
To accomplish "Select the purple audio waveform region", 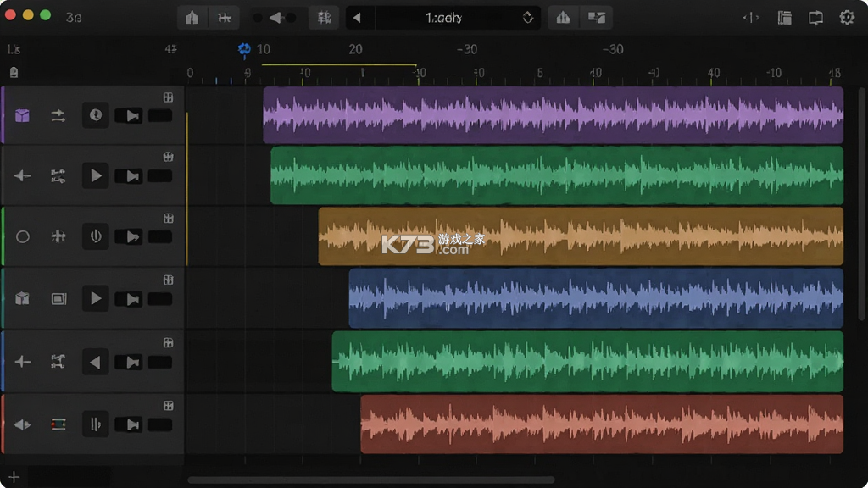I will (553, 115).
